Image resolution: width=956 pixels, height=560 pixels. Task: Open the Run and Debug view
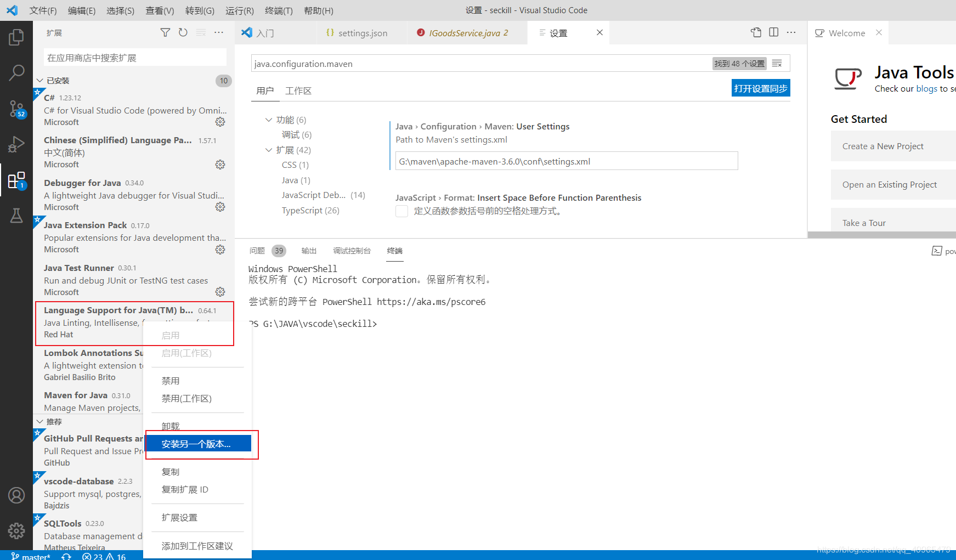16,144
